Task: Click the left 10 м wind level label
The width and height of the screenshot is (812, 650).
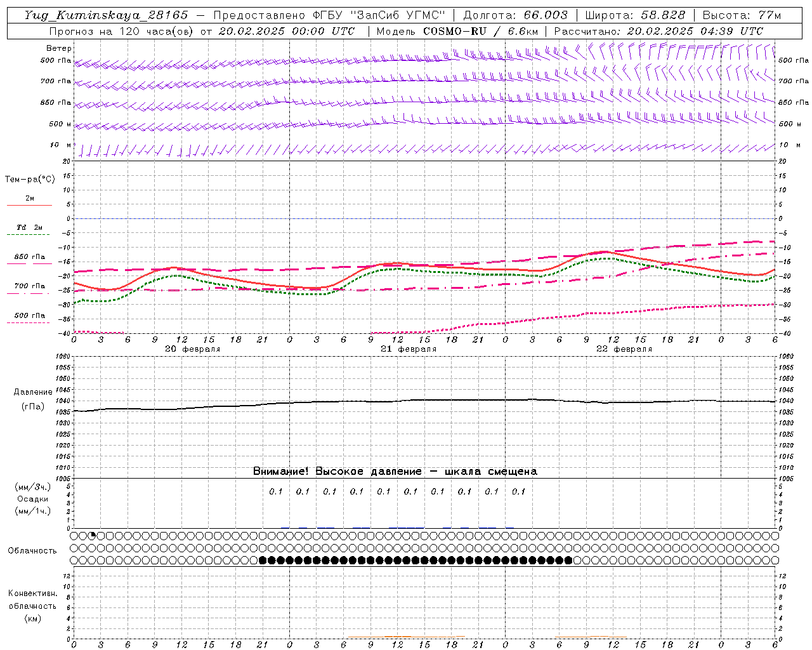Action: (x=61, y=145)
